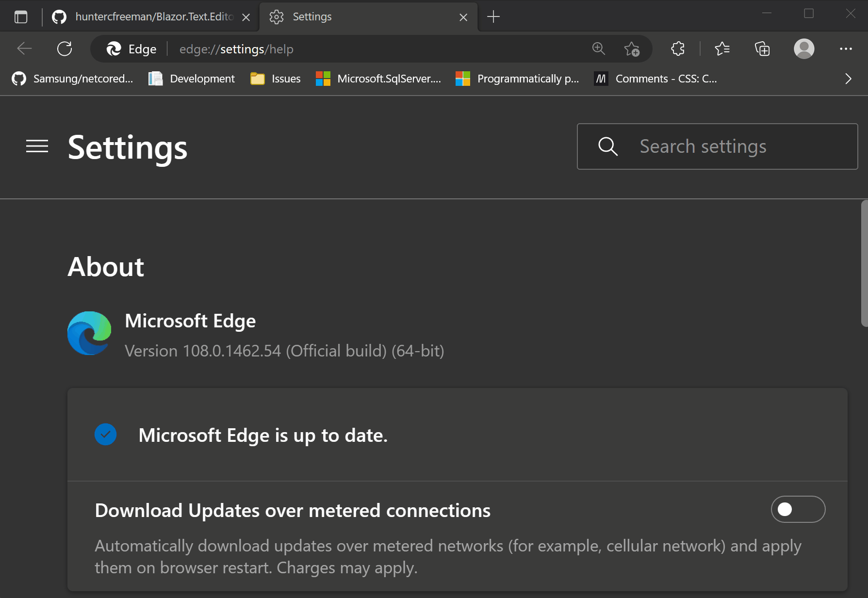The height and width of the screenshot is (598, 868).
Task: Minimize the Edge window
Action: (x=767, y=13)
